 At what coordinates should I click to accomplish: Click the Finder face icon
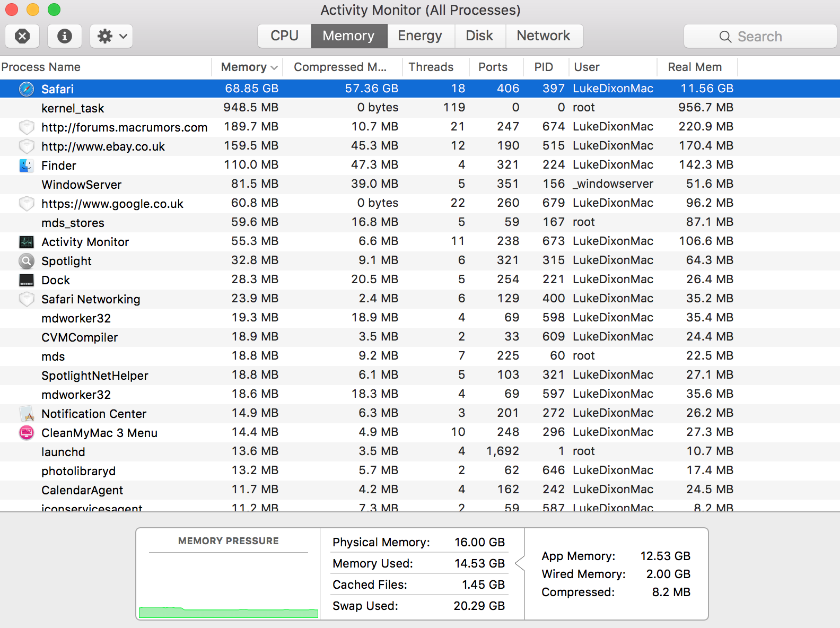[x=27, y=165]
